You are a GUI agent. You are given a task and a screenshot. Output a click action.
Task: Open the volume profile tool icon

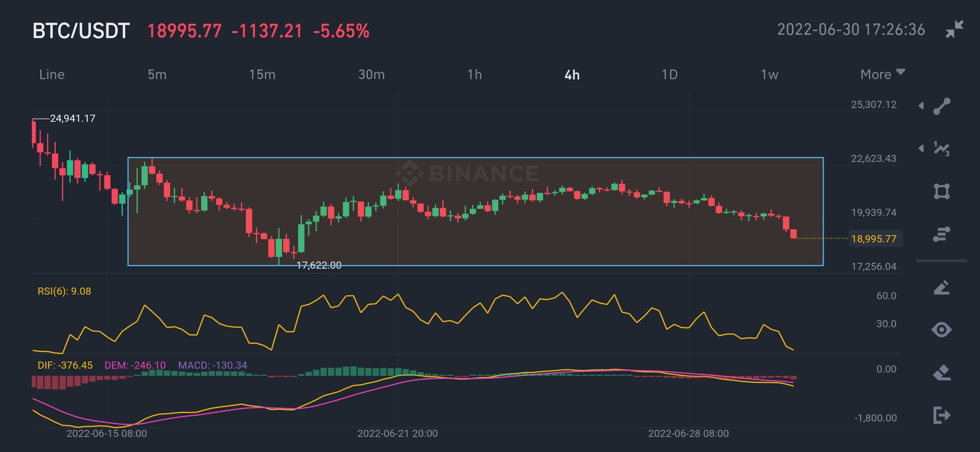[941, 234]
